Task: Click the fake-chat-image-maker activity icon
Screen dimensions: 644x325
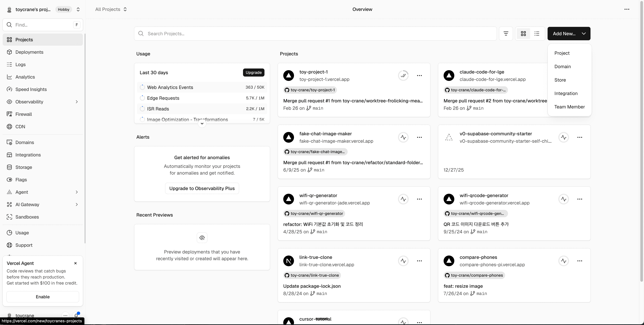Action: (x=403, y=137)
